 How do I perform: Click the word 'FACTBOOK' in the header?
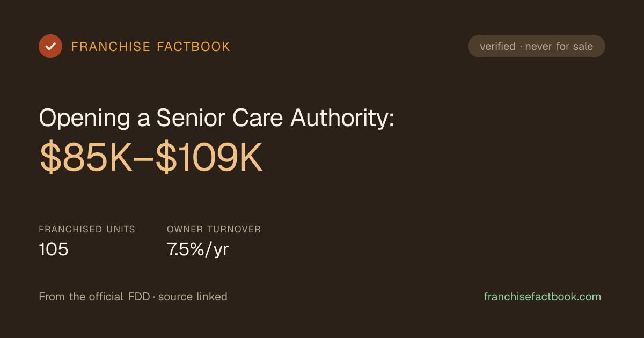point(193,47)
